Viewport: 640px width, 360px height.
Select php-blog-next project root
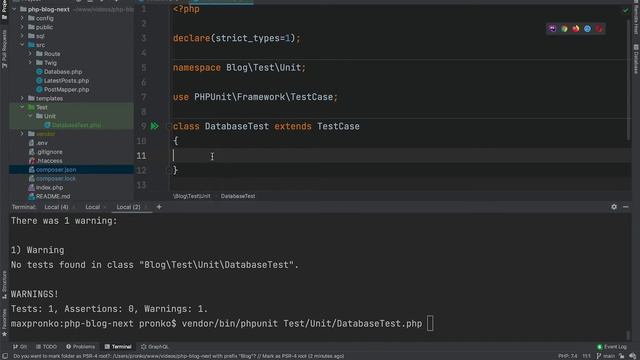(49, 9)
